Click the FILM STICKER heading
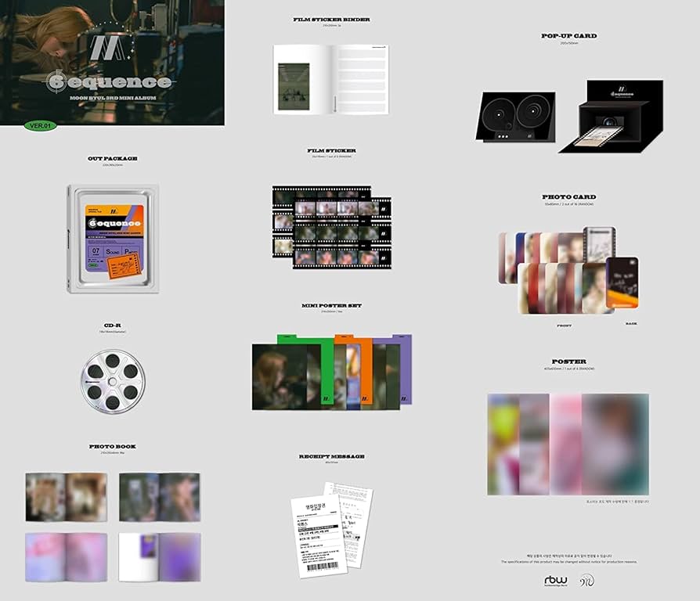 [331, 151]
